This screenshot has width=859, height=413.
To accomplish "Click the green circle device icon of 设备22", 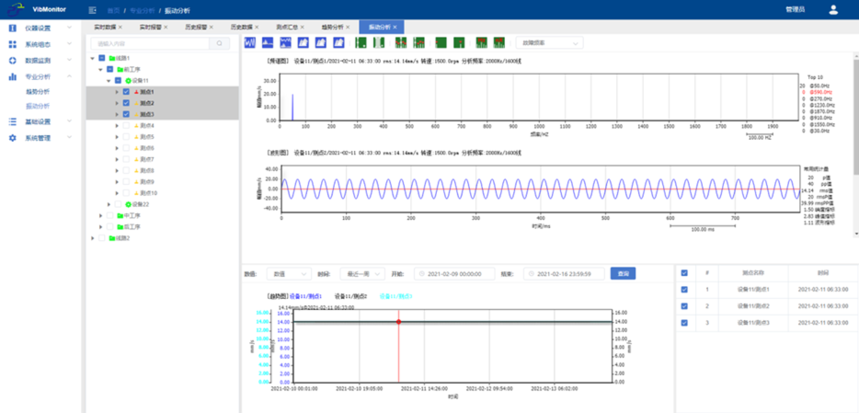I will click(128, 204).
